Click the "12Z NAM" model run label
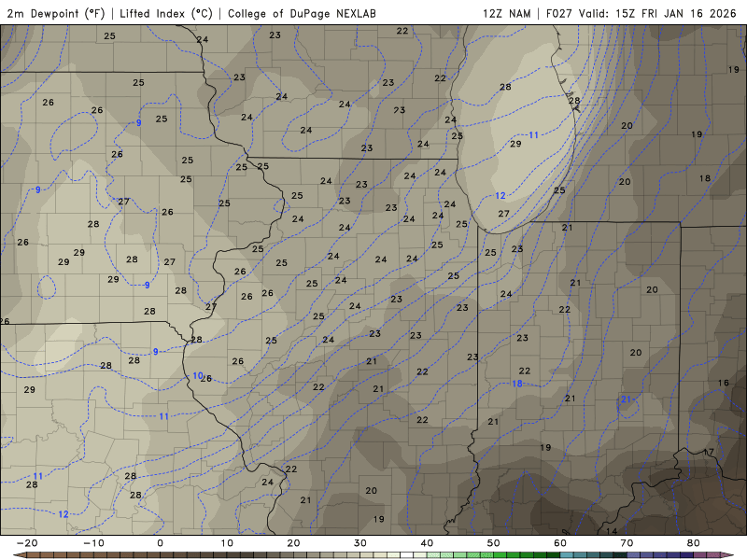This screenshot has width=747, height=560. [x=507, y=13]
